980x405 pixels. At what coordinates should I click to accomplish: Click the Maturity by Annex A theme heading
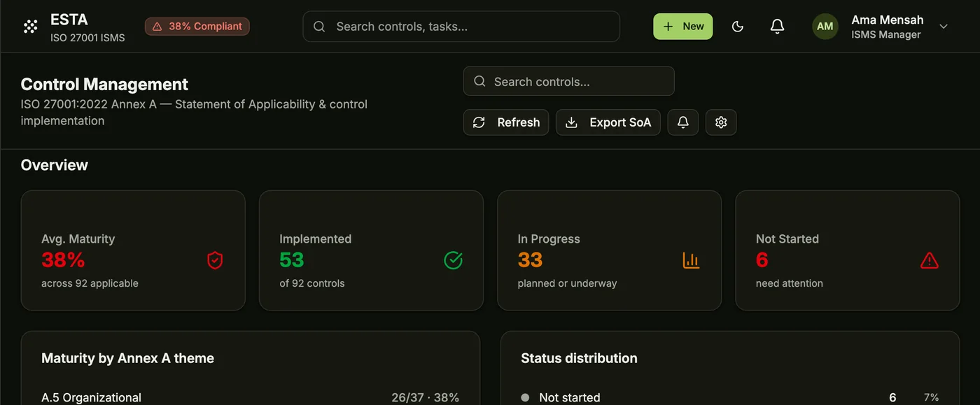[x=127, y=358]
